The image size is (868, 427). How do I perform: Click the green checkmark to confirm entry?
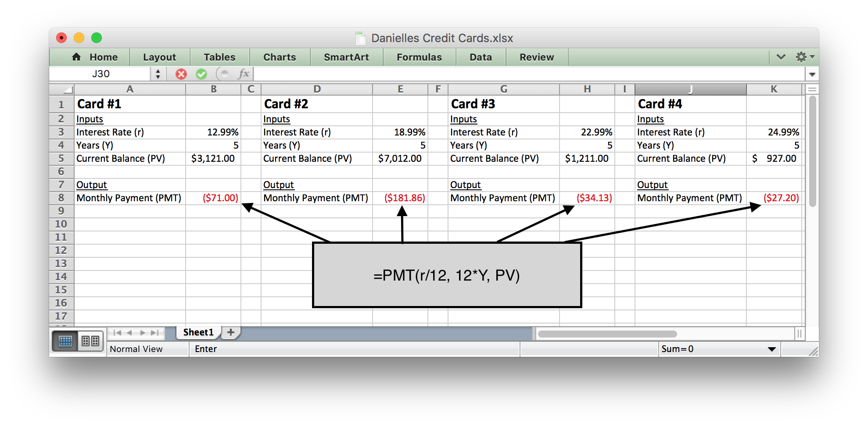[201, 74]
